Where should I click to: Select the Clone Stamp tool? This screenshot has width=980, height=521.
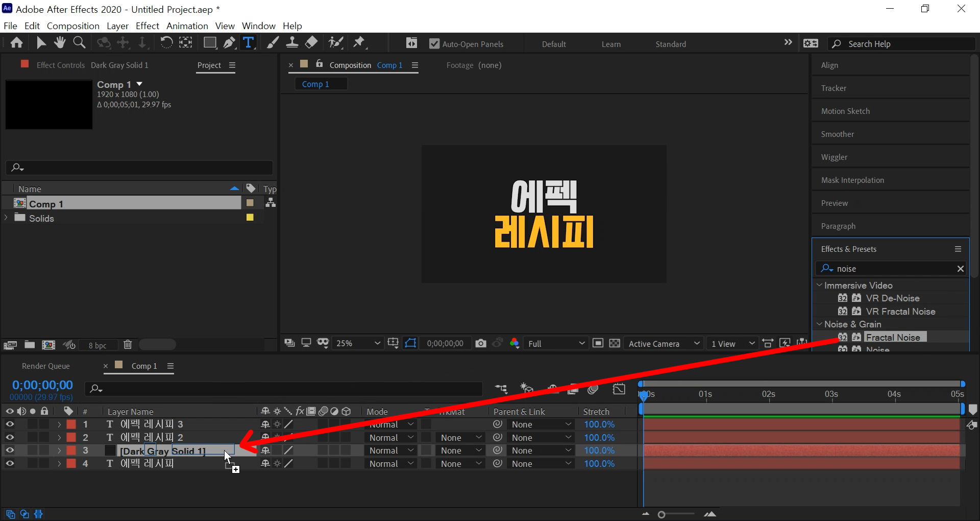292,43
